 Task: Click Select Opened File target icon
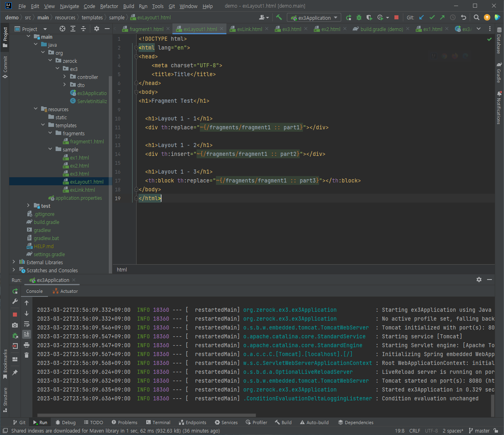pyautogui.click(x=62, y=29)
